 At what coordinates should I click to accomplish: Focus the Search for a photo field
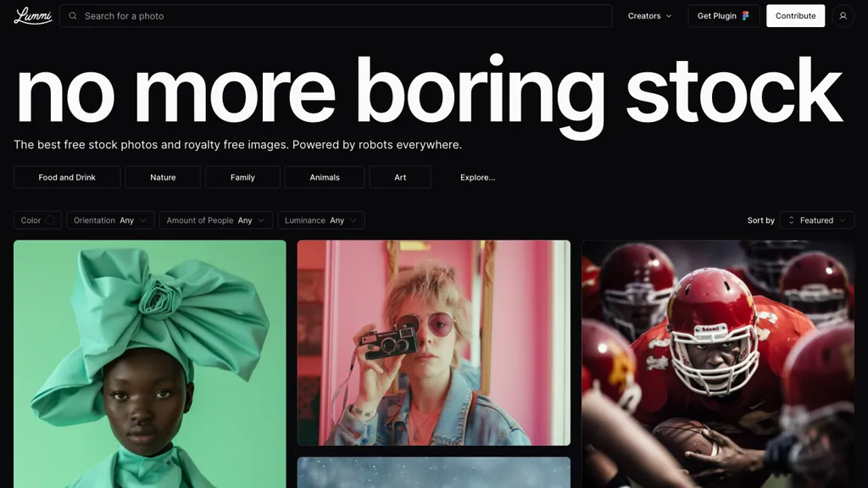[x=339, y=16]
